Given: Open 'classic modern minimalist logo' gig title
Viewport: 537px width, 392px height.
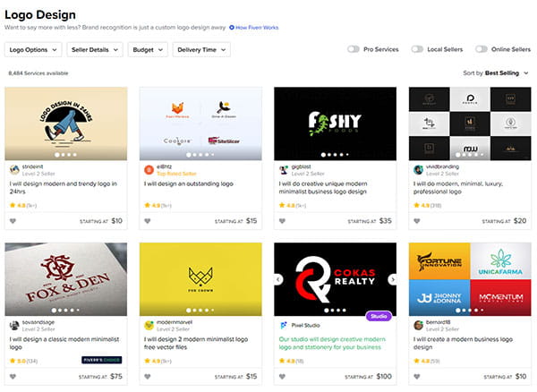Looking at the screenshot, I should tap(64, 343).
